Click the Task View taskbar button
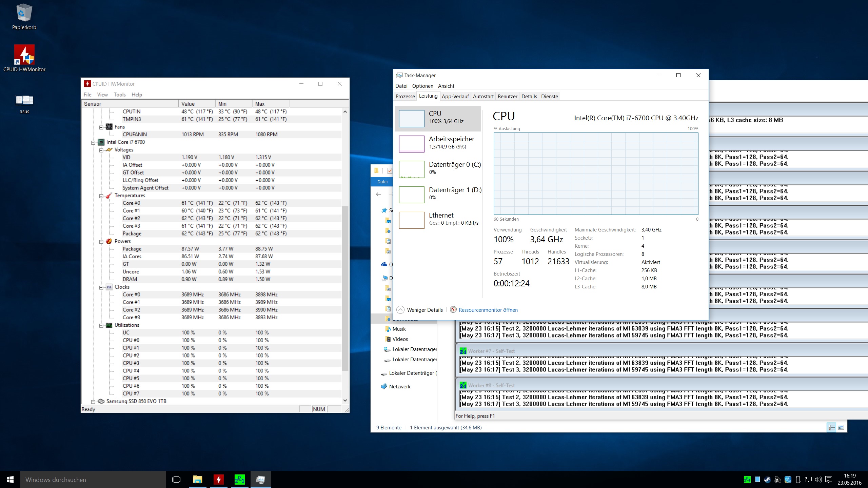The image size is (868, 488). coord(176,480)
